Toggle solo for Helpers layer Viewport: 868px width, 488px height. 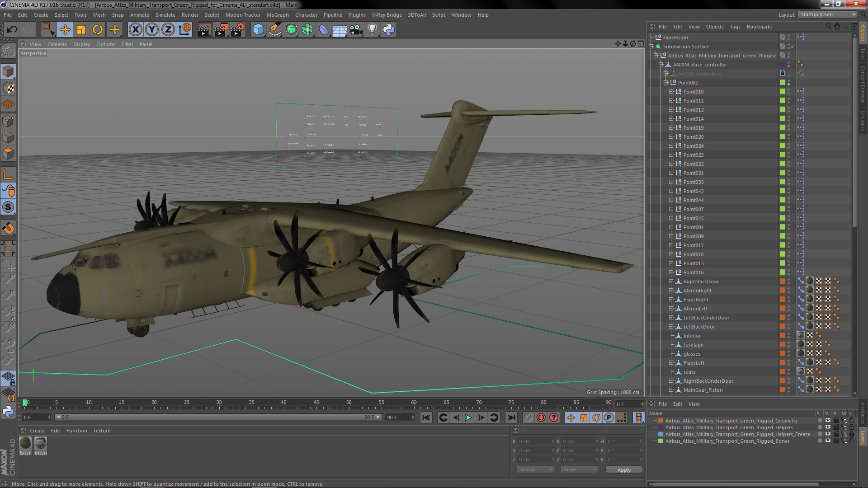click(x=820, y=427)
